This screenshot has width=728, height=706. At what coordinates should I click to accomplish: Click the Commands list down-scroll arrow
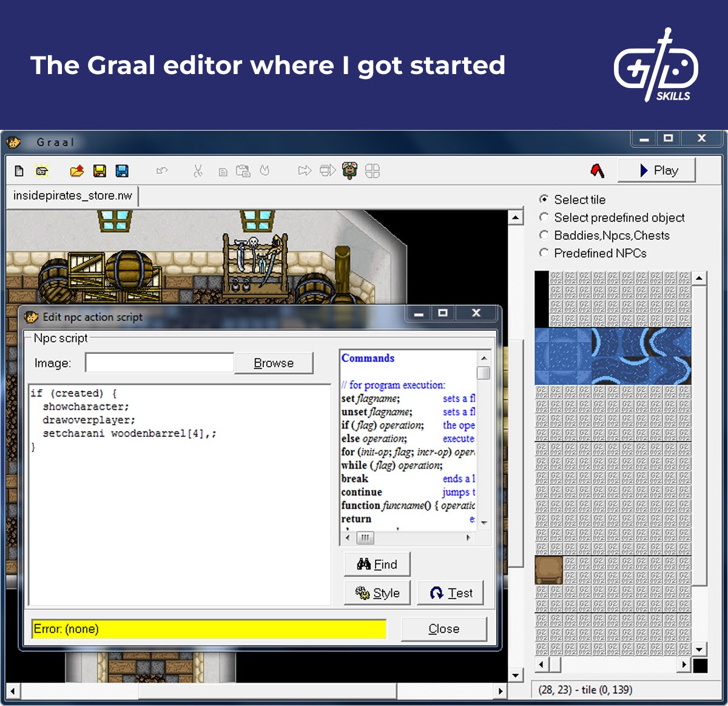484,523
